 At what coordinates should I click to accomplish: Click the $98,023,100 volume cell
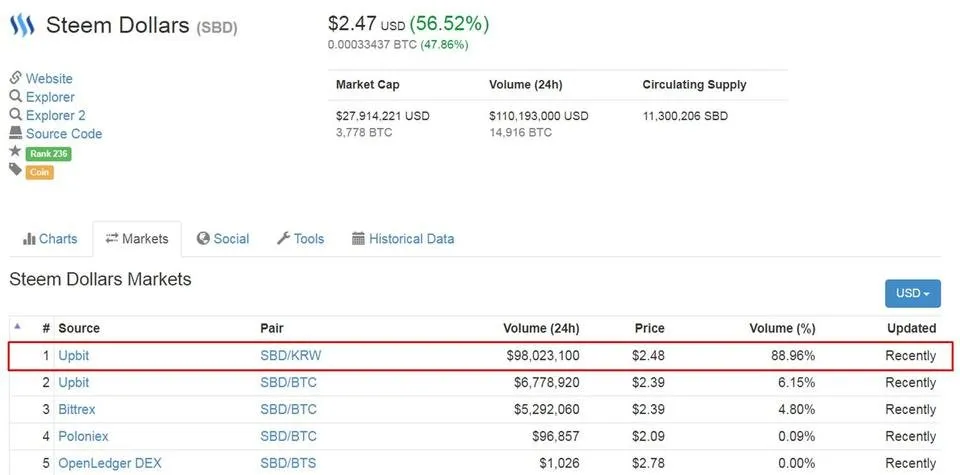click(x=543, y=356)
